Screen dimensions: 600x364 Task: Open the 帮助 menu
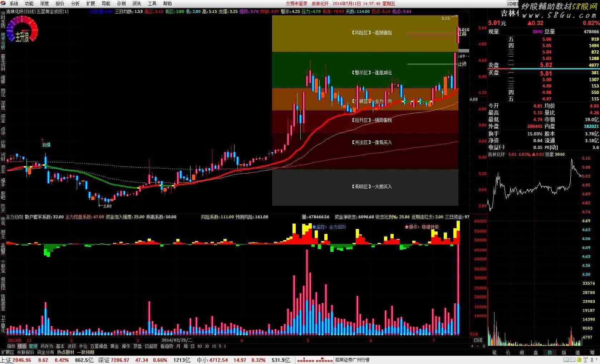coord(168,4)
